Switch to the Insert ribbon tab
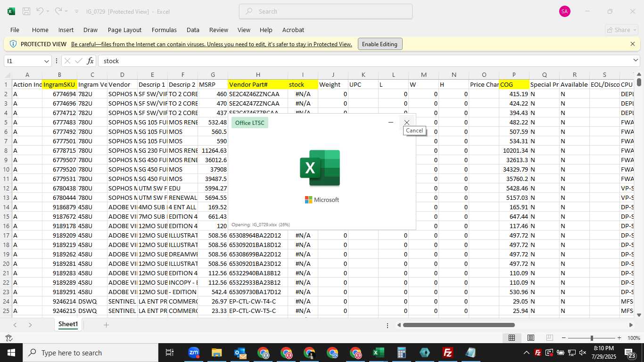 (66, 30)
